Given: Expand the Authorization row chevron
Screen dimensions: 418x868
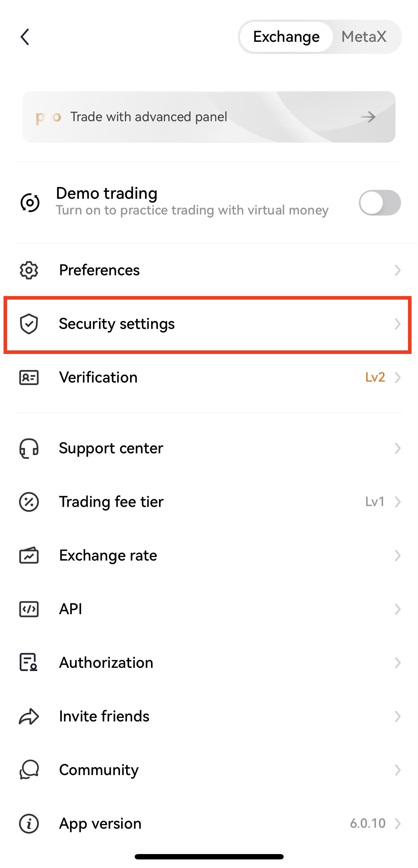Looking at the screenshot, I should click(x=398, y=663).
